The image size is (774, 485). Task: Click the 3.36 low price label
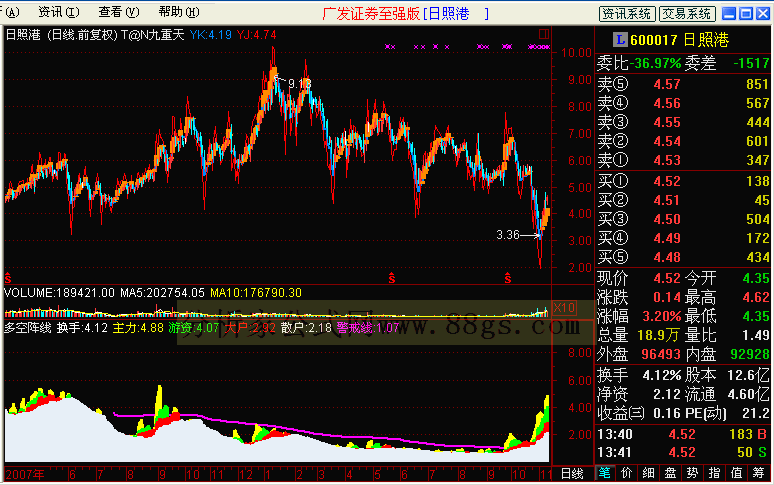point(508,235)
